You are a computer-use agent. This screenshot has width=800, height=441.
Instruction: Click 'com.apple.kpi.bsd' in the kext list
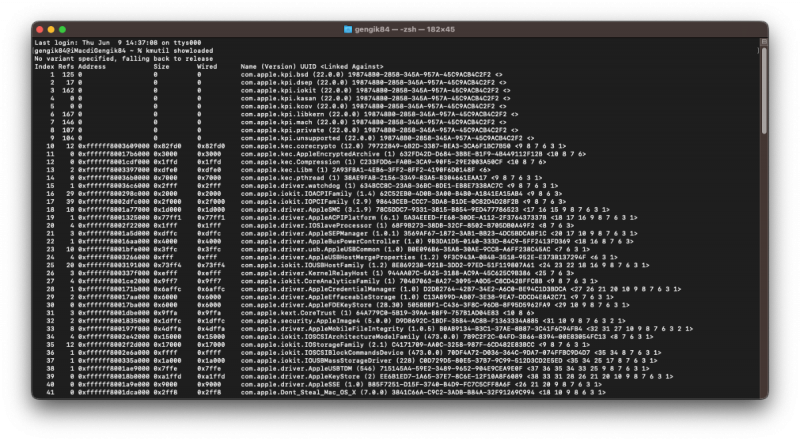pyautogui.click(x=274, y=75)
